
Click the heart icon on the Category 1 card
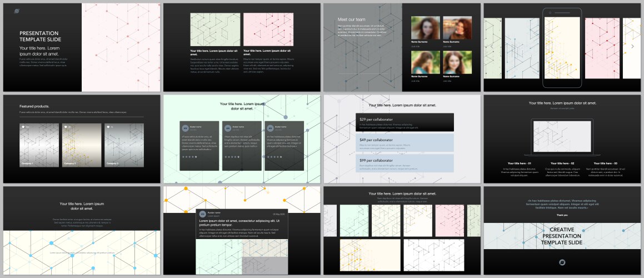(x=23, y=127)
